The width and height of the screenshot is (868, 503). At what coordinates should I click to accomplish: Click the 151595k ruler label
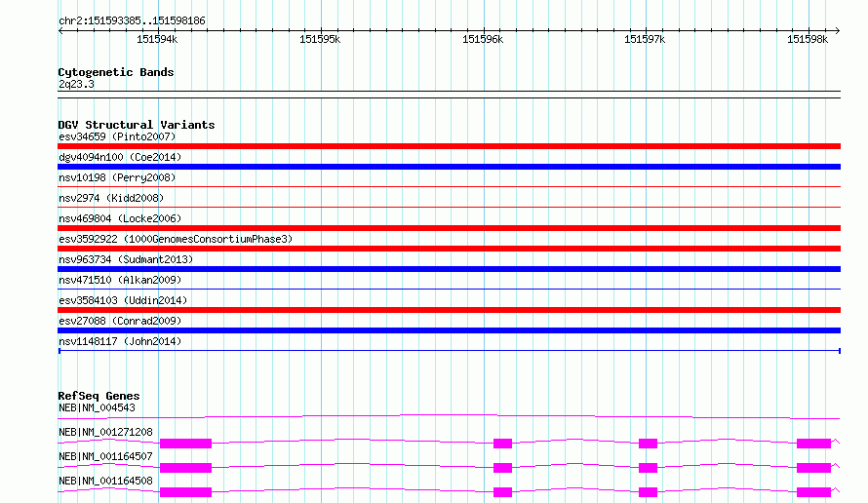click(320, 39)
